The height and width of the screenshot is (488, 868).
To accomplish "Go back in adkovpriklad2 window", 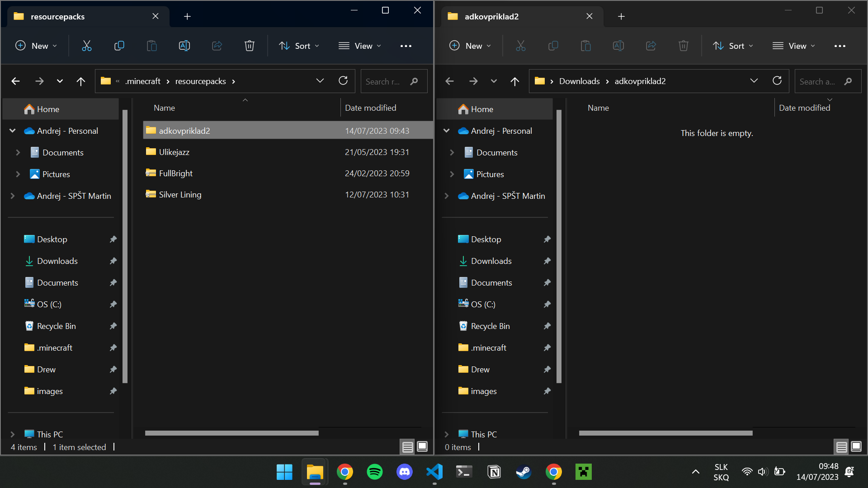I will coord(449,81).
